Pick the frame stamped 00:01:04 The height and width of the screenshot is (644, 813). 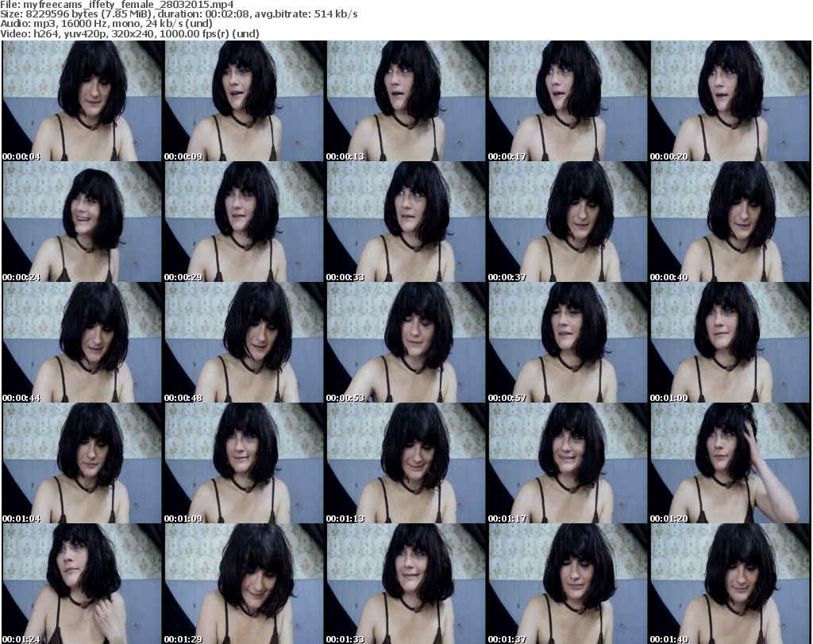(83, 463)
